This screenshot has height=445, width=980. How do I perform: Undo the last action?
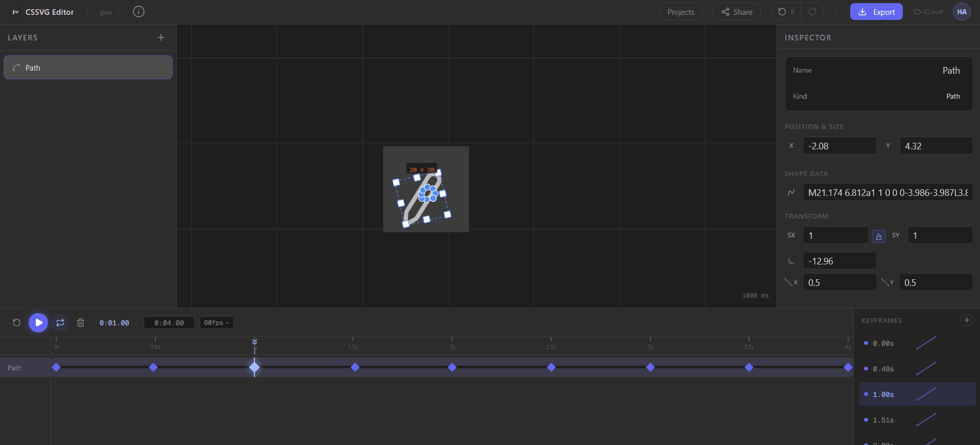pos(786,12)
